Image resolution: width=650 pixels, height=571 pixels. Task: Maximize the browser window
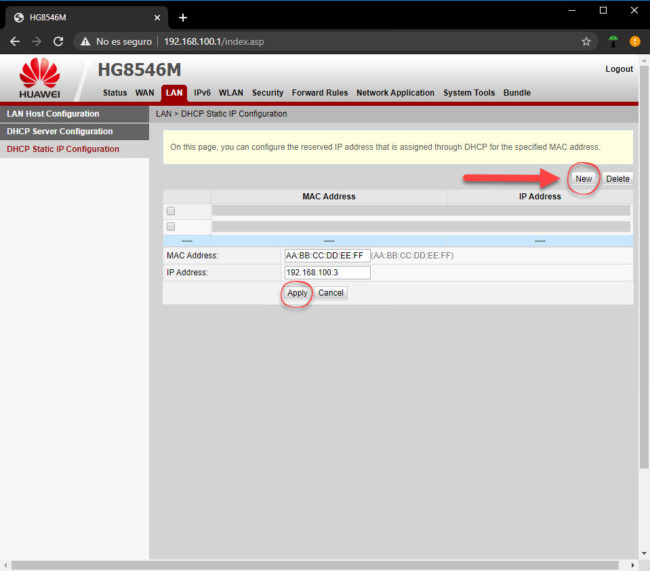click(x=603, y=10)
